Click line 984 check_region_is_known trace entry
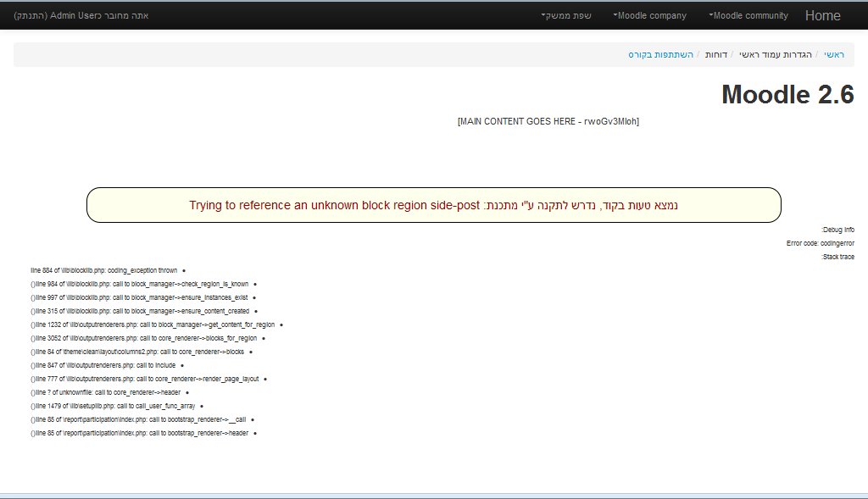Viewport: 868px width, 499px height. [x=140, y=284]
